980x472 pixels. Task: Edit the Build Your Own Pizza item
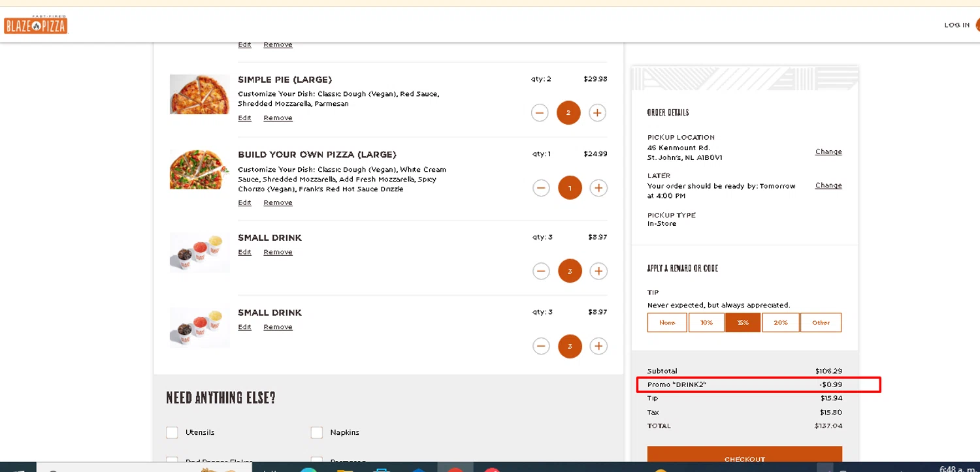coord(244,203)
